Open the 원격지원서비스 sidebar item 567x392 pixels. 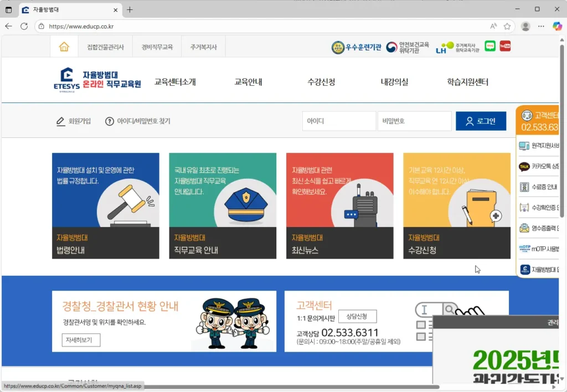540,146
